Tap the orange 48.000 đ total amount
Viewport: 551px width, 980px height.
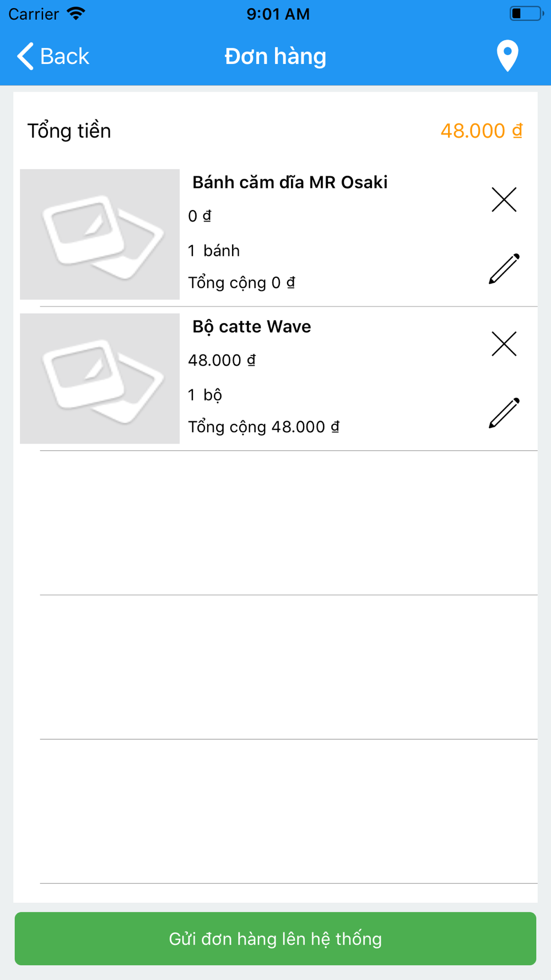[482, 131]
